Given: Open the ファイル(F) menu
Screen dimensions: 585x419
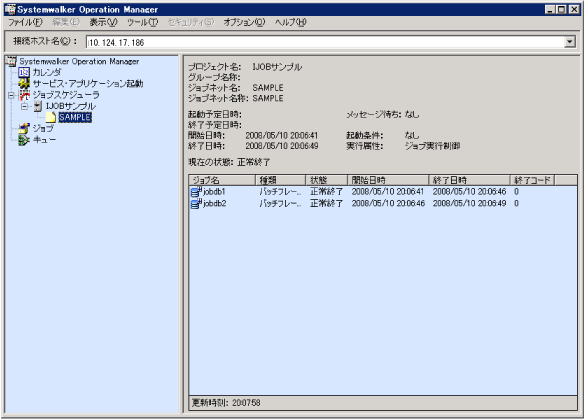Looking at the screenshot, I should [25, 22].
